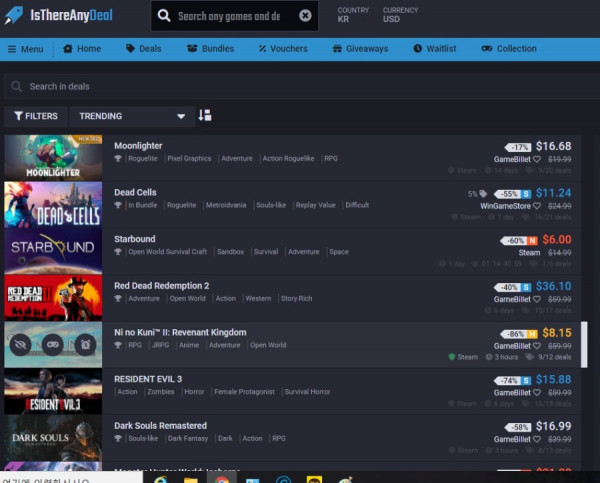Screen dimensions: 600x483
Task: Go to the Home tab
Action: [x=82, y=49]
